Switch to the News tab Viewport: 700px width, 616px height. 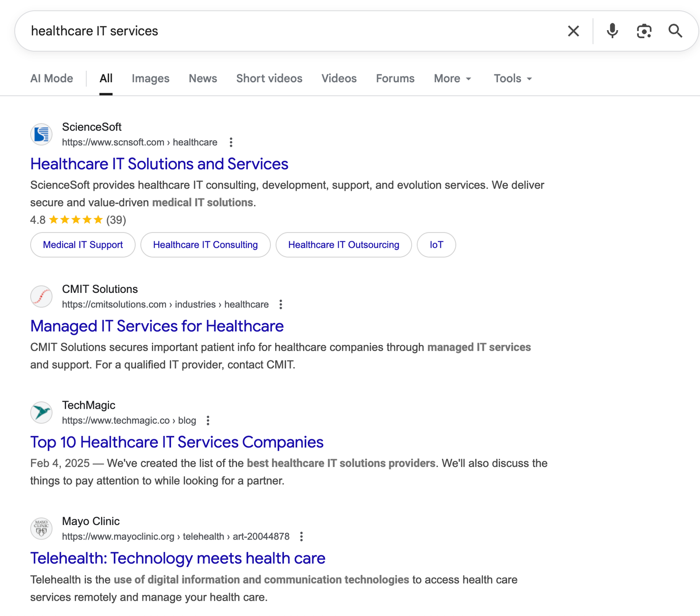(x=203, y=79)
